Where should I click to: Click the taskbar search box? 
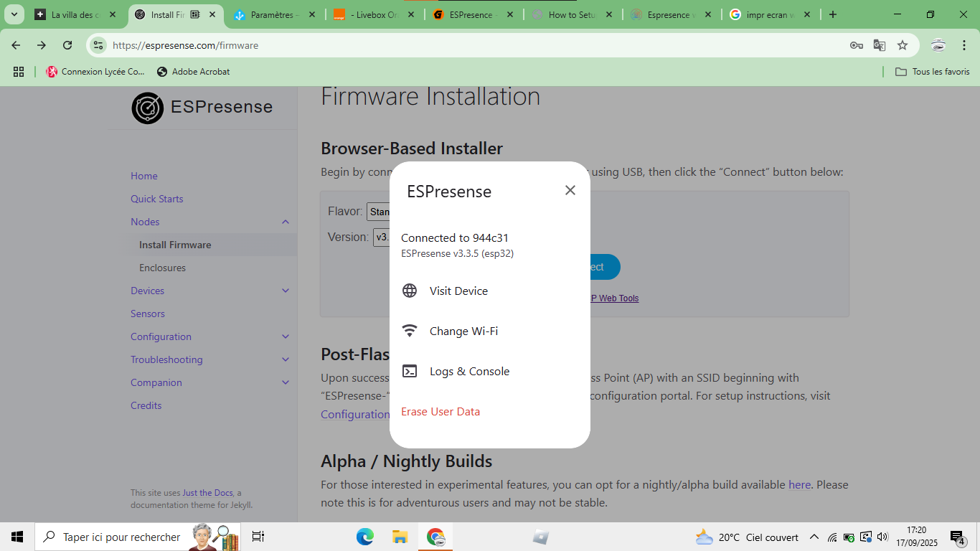138,537
